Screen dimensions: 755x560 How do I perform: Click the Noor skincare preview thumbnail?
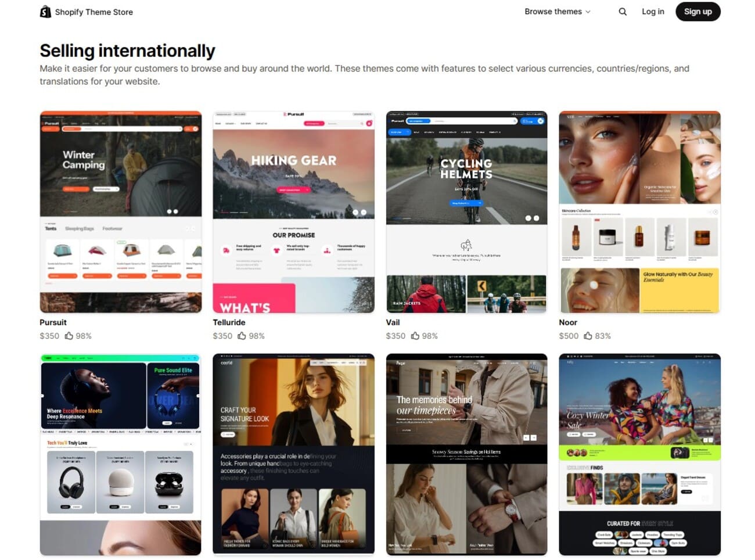639,210
